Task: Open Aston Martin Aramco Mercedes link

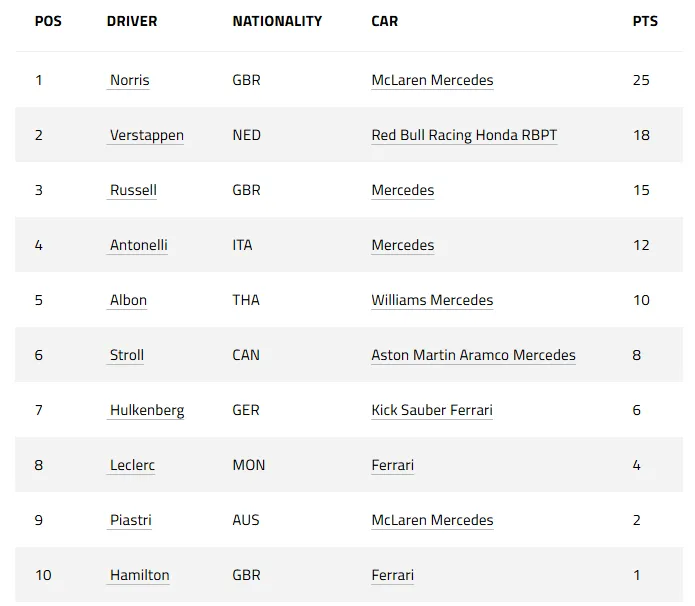Action: 473,355
